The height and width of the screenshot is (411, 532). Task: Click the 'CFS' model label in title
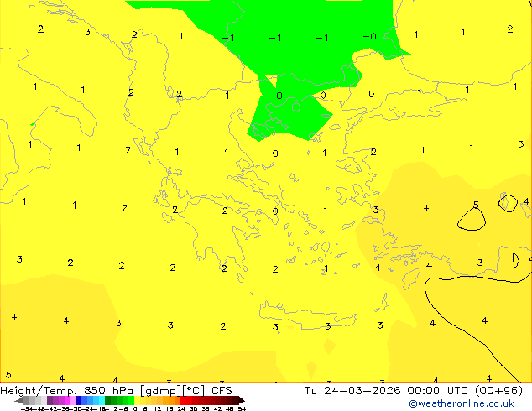(x=222, y=391)
